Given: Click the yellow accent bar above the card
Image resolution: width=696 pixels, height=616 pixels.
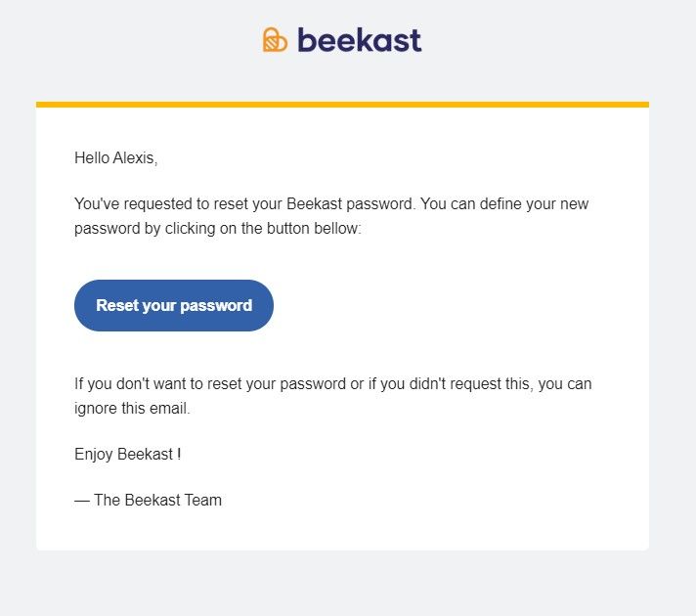Looking at the screenshot, I should [343, 105].
